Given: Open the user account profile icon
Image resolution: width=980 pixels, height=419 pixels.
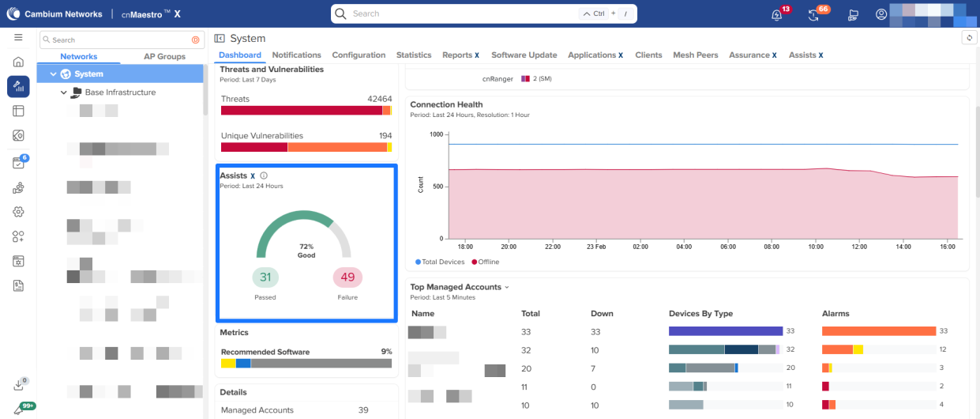Looking at the screenshot, I should click(881, 14).
